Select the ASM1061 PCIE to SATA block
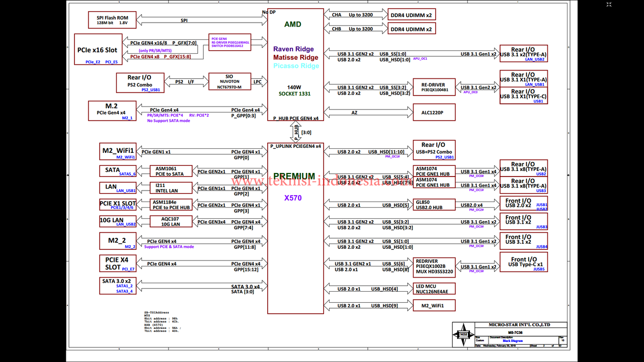This screenshot has width=644, height=362. pos(171,171)
